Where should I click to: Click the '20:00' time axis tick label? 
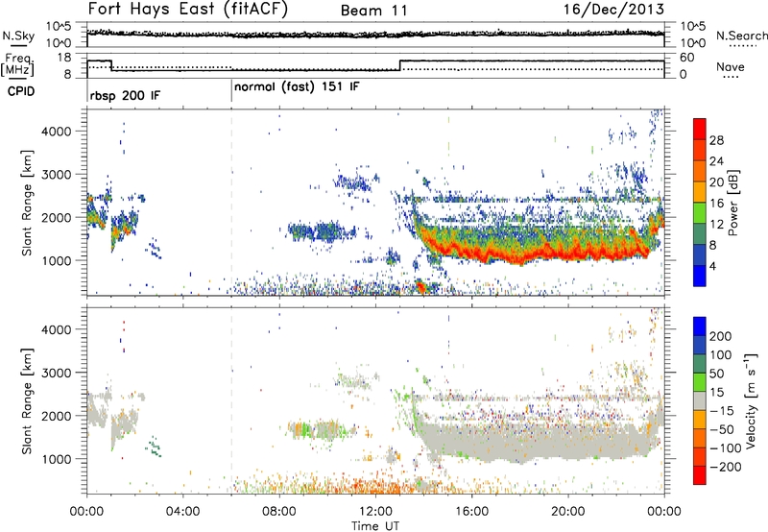pyautogui.click(x=568, y=512)
